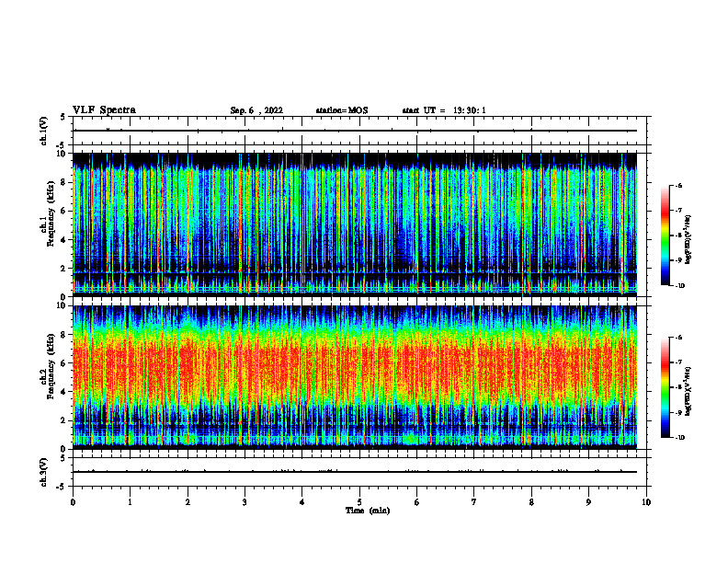This screenshot has height=563, width=728.
Task: Click the ch.2 frequency tick label "6"
Action: pyautogui.click(x=63, y=363)
